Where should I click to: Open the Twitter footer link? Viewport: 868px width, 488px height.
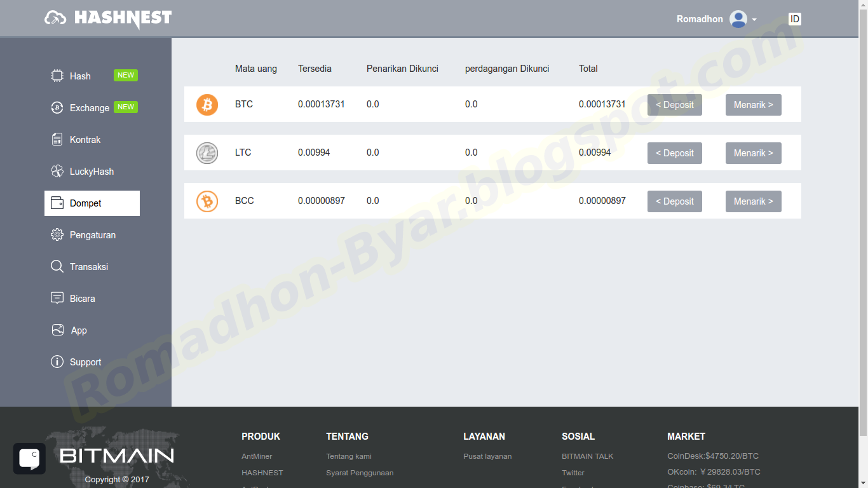[x=573, y=473]
